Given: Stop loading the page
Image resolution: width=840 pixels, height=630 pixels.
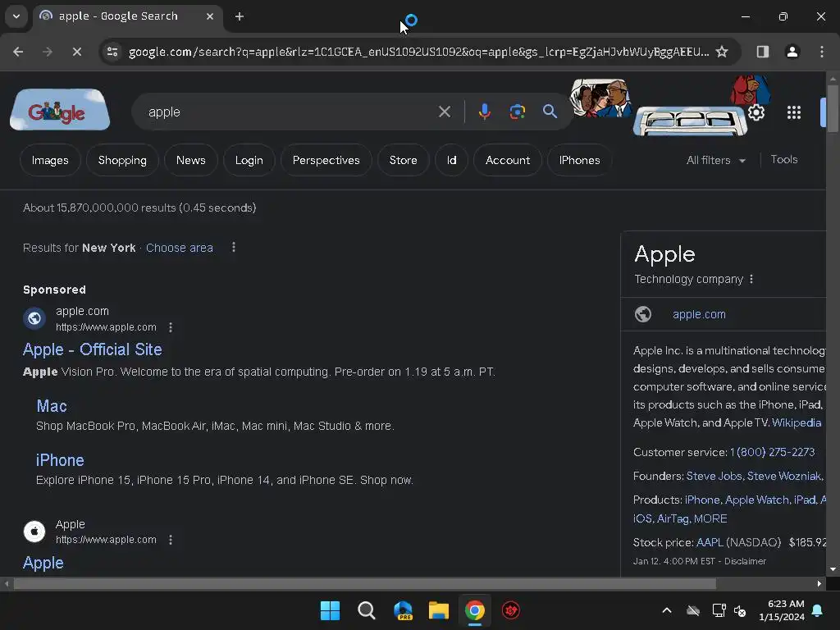Looking at the screenshot, I should pos(76,52).
